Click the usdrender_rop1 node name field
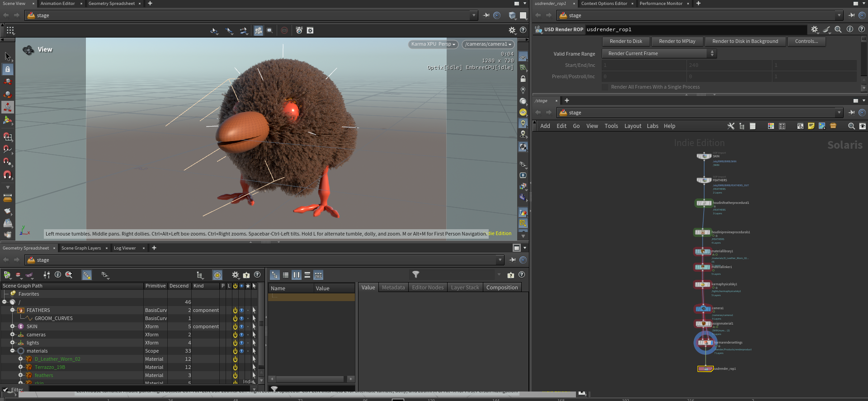Screen dimensions: 868x401 coord(695,29)
